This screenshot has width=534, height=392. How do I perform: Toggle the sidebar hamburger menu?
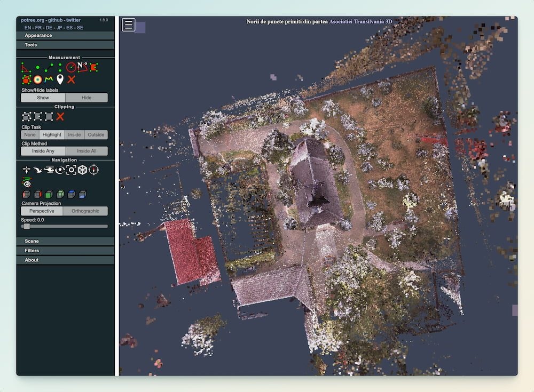129,25
